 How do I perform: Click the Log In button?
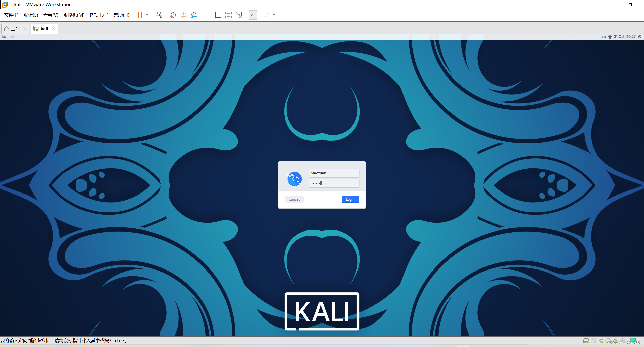[x=350, y=199]
